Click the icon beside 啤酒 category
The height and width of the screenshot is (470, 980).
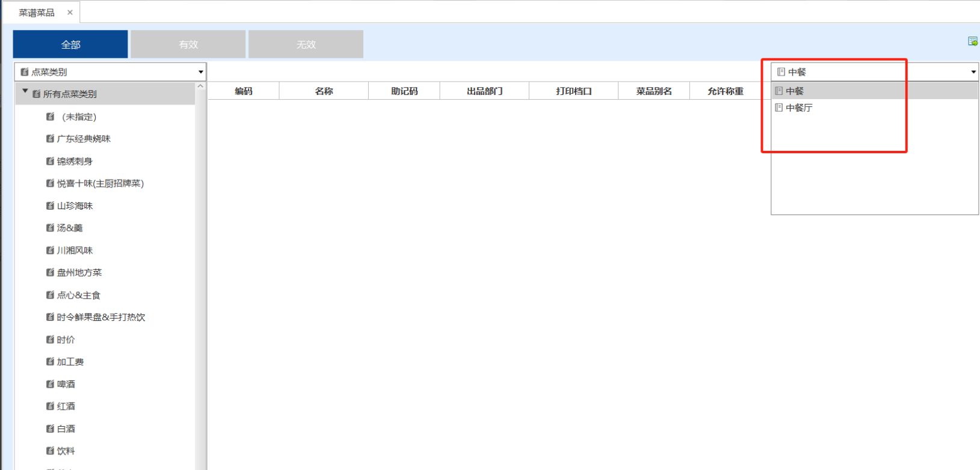51,384
